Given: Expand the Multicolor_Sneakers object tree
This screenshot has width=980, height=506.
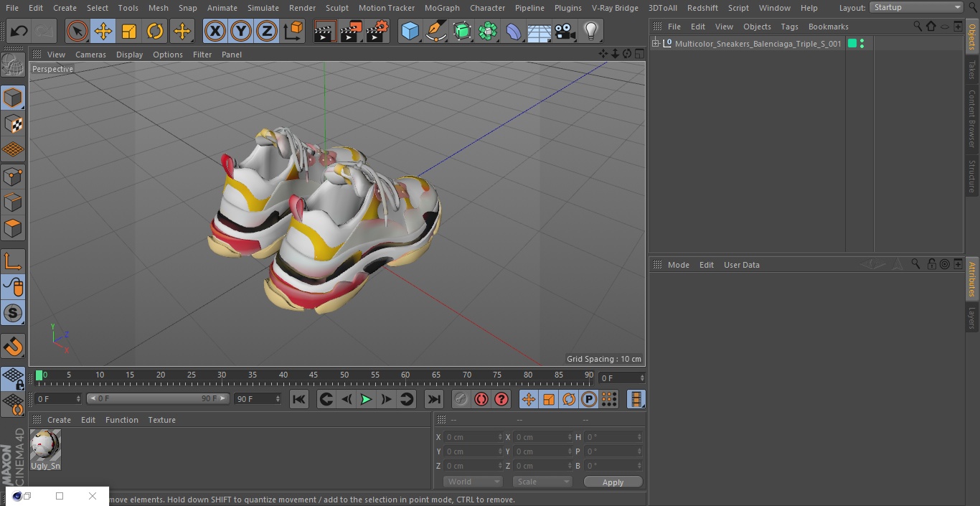Looking at the screenshot, I should pos(655,44).
